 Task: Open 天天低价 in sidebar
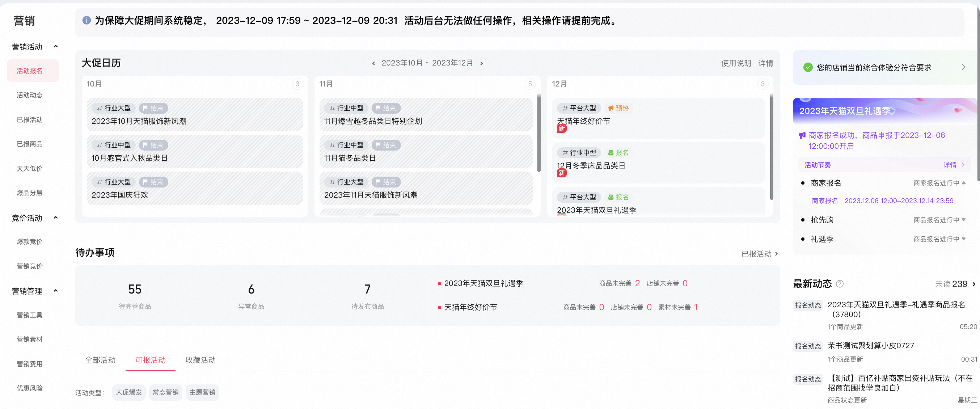(x=30, y=169)
